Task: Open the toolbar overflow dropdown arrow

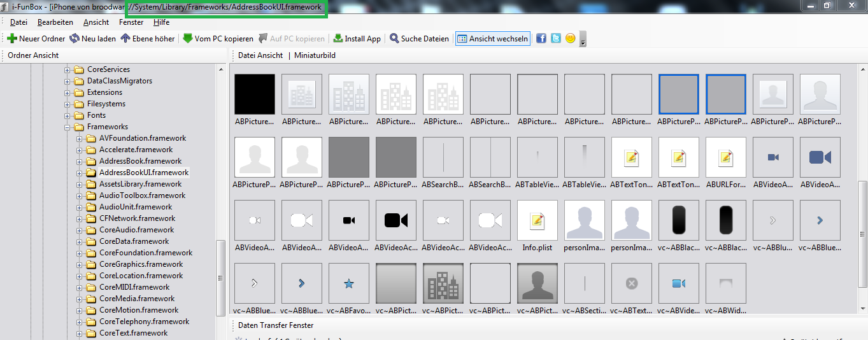Action: click(583, 39)
